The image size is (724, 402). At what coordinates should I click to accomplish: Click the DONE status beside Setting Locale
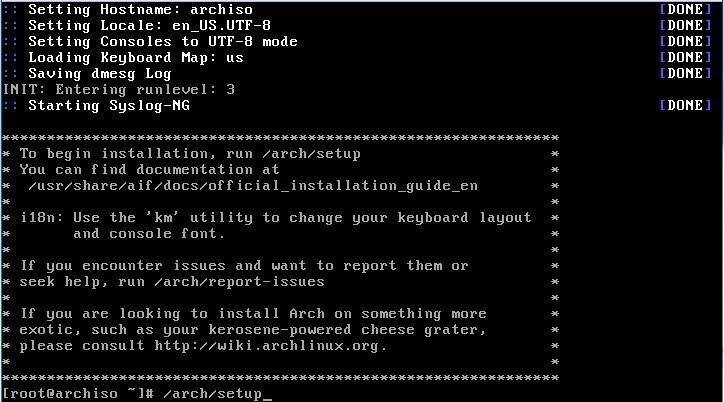pos(685,25)
